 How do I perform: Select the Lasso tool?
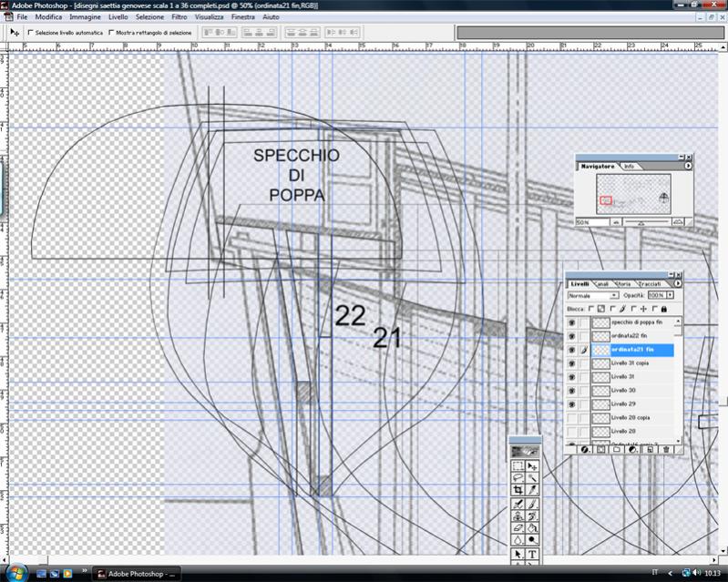pyautogui.click(x=518, y=477)
